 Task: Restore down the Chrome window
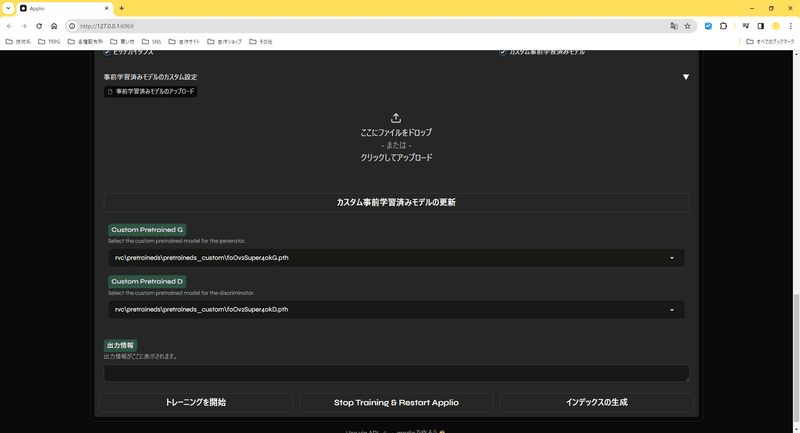coord(771,8)
